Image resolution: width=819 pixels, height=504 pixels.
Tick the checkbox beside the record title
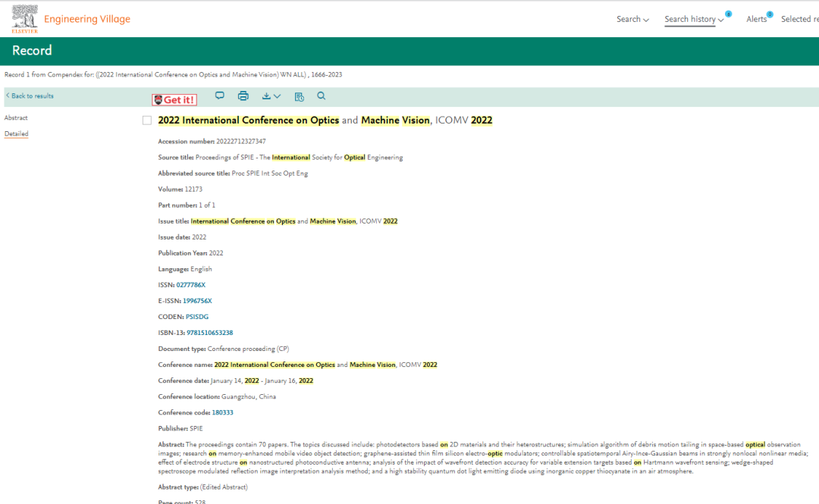pos(147,121)
